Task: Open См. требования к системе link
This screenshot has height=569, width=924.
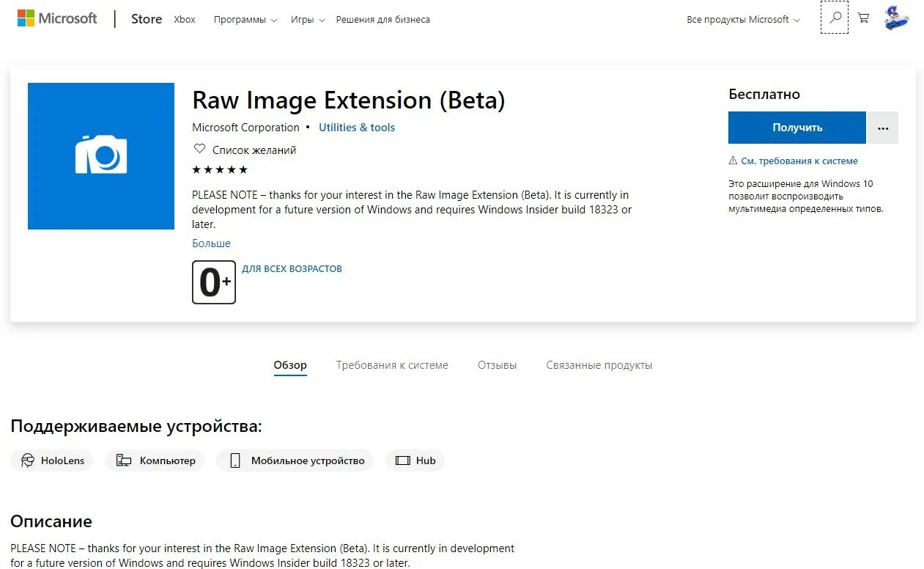Action: (x=799, y=161)
